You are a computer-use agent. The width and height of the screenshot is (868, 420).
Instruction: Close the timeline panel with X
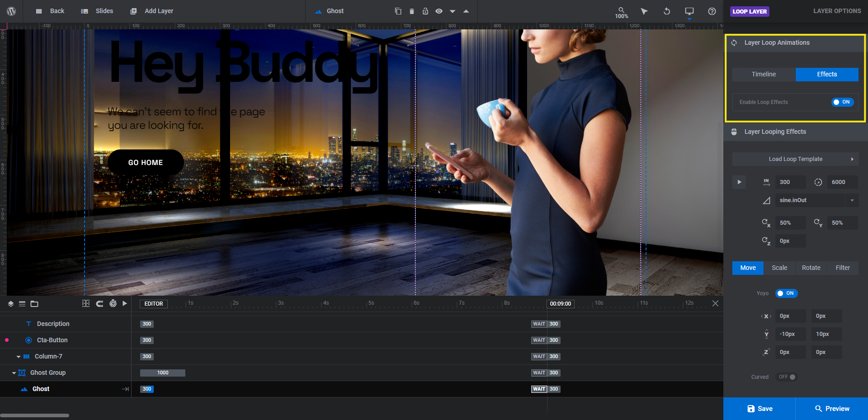click(715, 304)
